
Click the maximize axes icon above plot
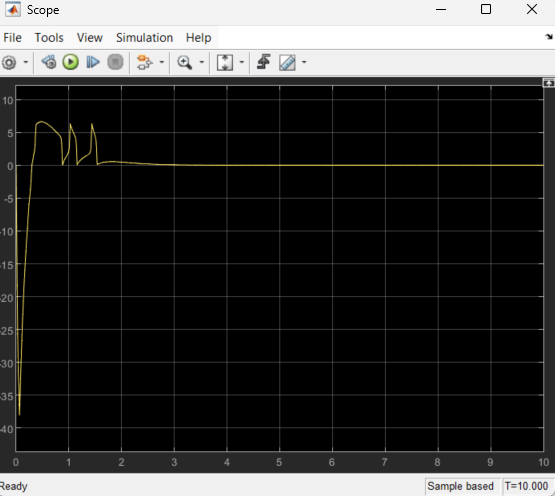tap(549, 83)
